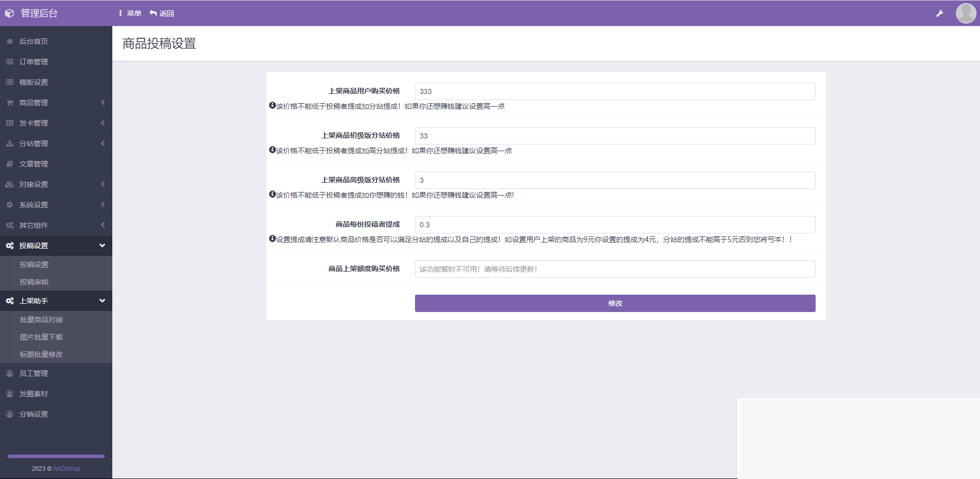Screen dimensions: 980x479
Task: Click the user avatar in top bar
Action: click(x=966, y=13)
